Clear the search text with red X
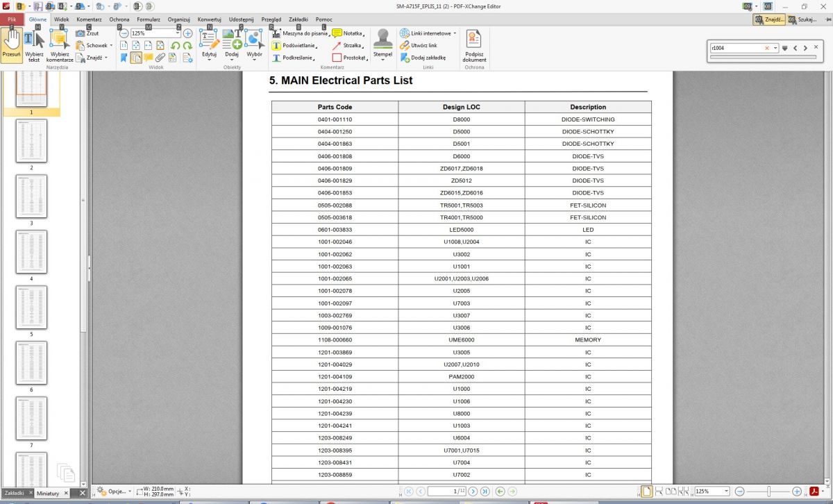Image resolution: width=833 pixels, height=504 pixels. click(767, 48)
